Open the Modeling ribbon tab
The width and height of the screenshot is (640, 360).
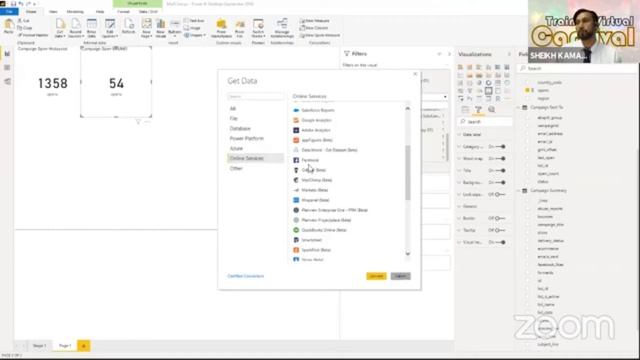coord(75,11)
